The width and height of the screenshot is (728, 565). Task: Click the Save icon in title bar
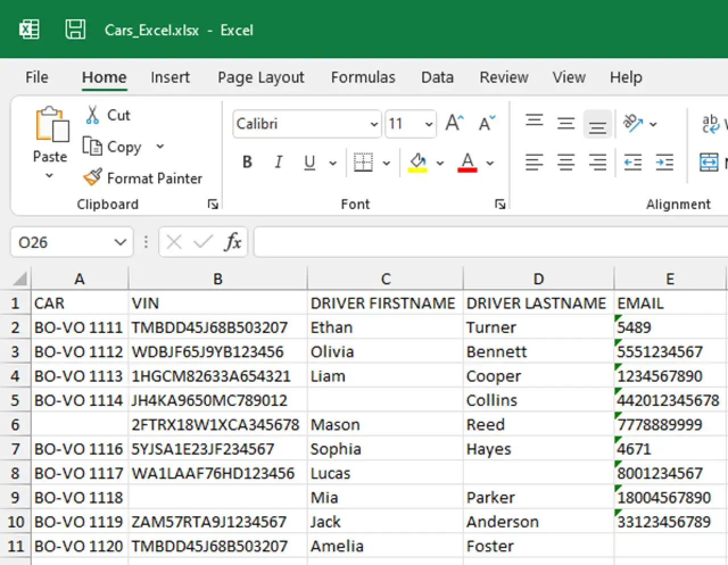(75, 29)
